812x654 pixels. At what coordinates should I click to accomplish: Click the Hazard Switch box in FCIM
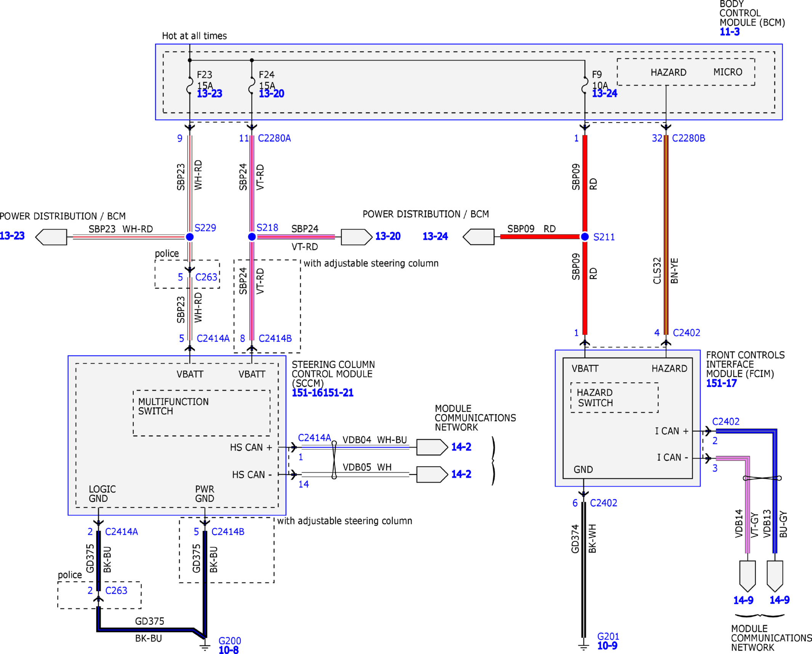click(615, 398)
